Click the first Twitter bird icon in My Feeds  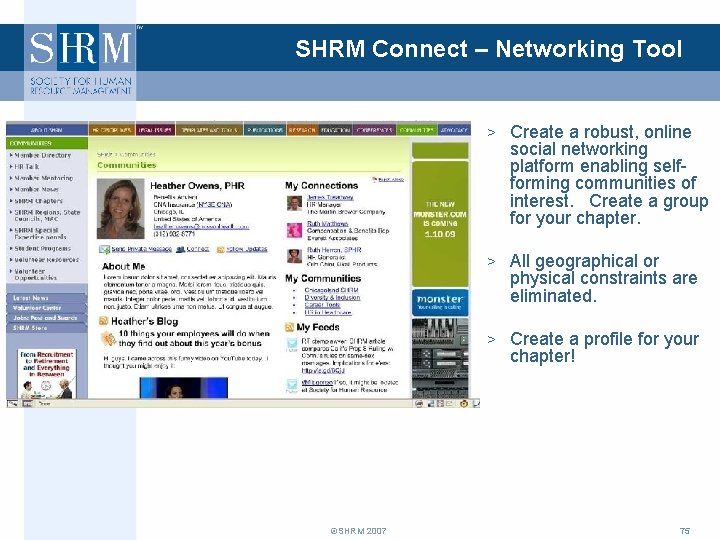click(x=292, y=344)
